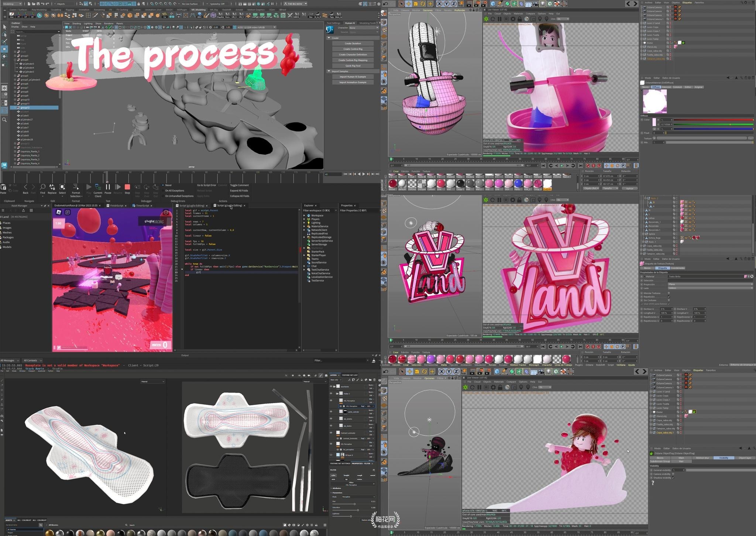Image resolution: width=756 pixels, height=536 pixels.
Task: Select the arrow Select tool in Maya's toolbox
Action: click(x=4, y=27)
